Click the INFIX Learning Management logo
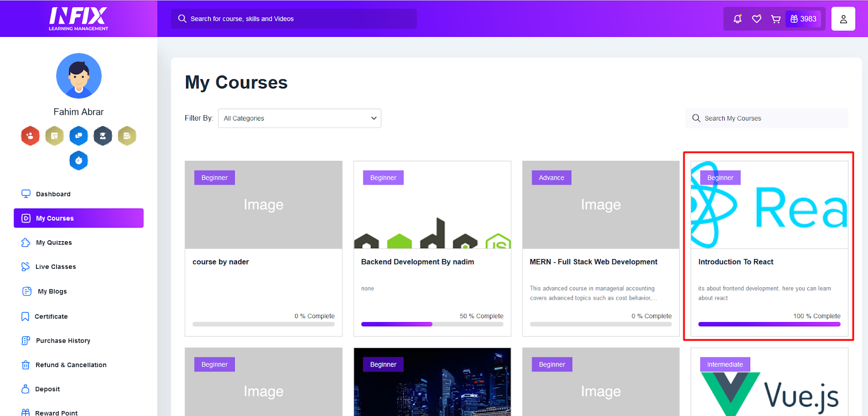 pyautogui.click(x=79, y=18)
